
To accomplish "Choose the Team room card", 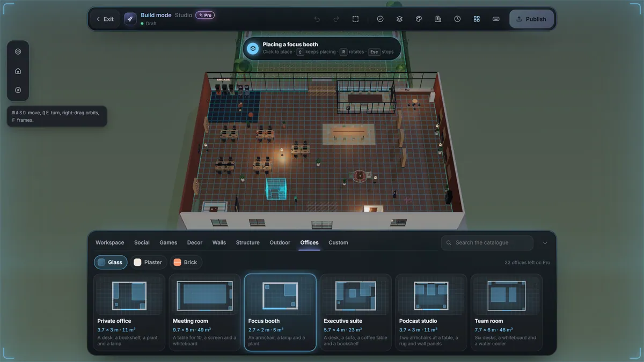I will tap(507, 313).
